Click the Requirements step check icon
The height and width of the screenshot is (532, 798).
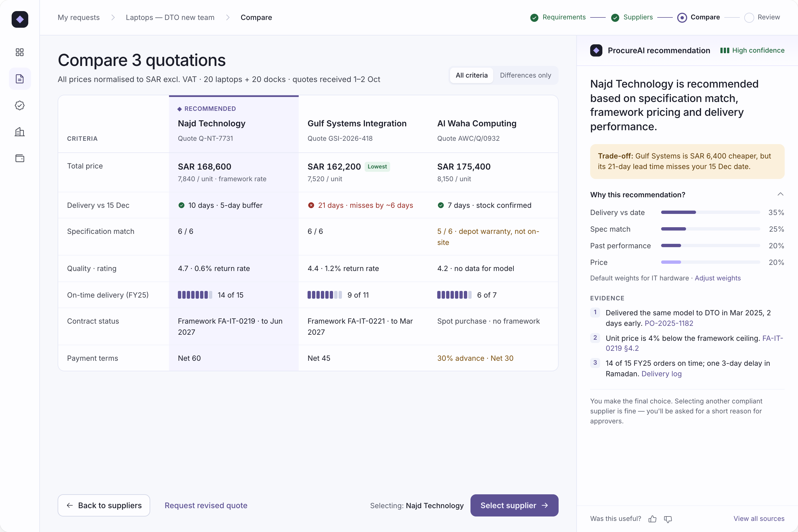534,18
